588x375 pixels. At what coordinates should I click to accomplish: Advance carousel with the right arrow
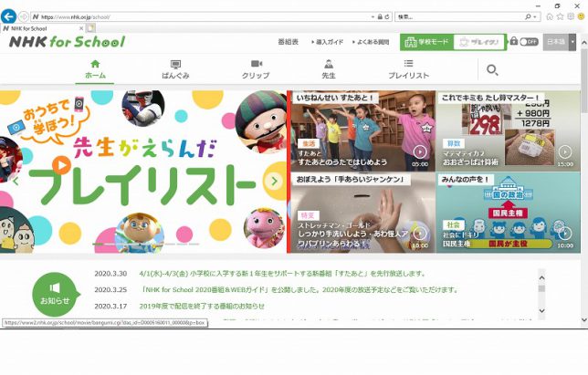pos(274,181)
